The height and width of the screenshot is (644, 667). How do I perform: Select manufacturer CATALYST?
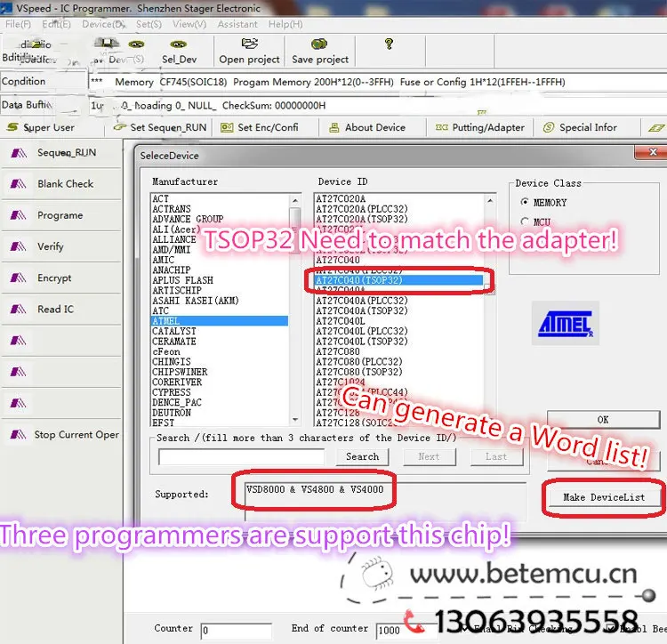pos(174,331)
